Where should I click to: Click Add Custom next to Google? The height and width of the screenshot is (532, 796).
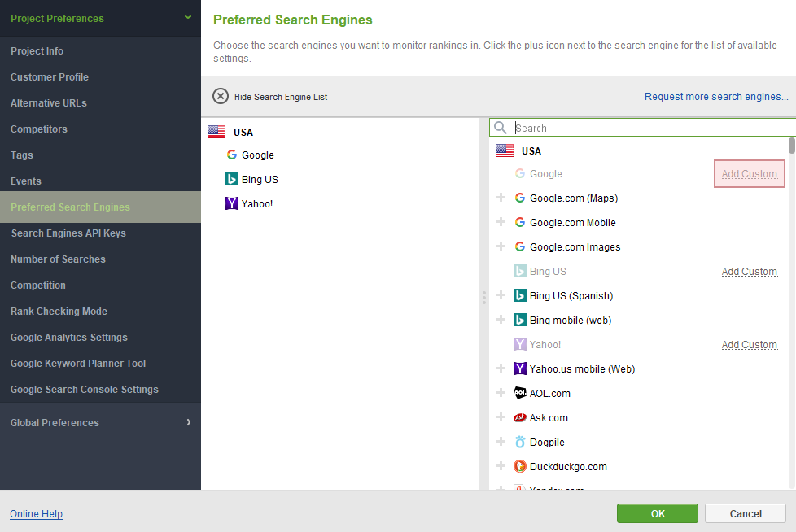[x=750, y=173]
